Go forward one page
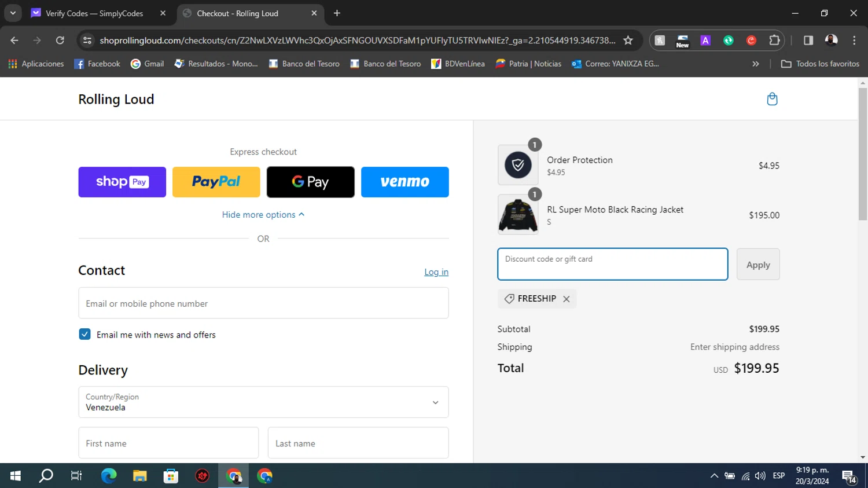The height and width of the screenshot is (488, 868). pyautogui.click(x=37, y=41)
